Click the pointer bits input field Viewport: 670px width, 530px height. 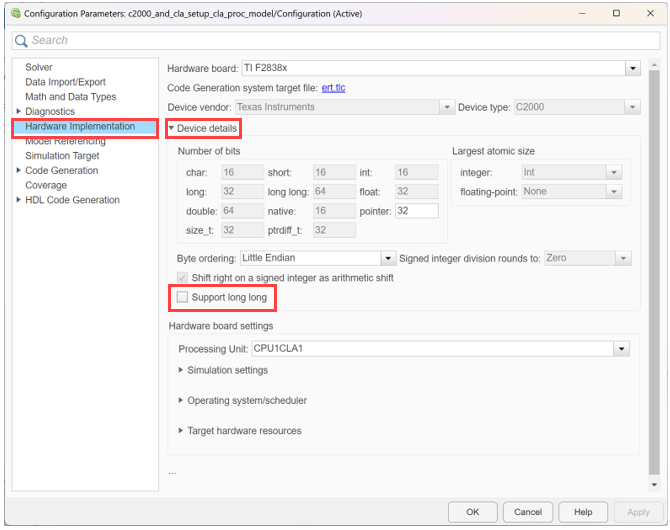click(x=415, y=211)
